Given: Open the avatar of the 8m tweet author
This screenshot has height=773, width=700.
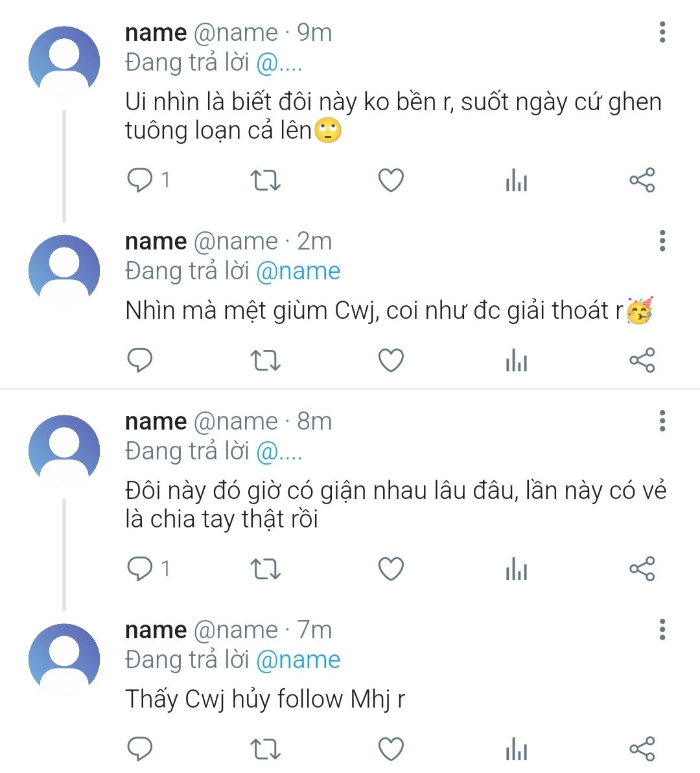Looking at the screenshot, I should (x=64, y=451).
